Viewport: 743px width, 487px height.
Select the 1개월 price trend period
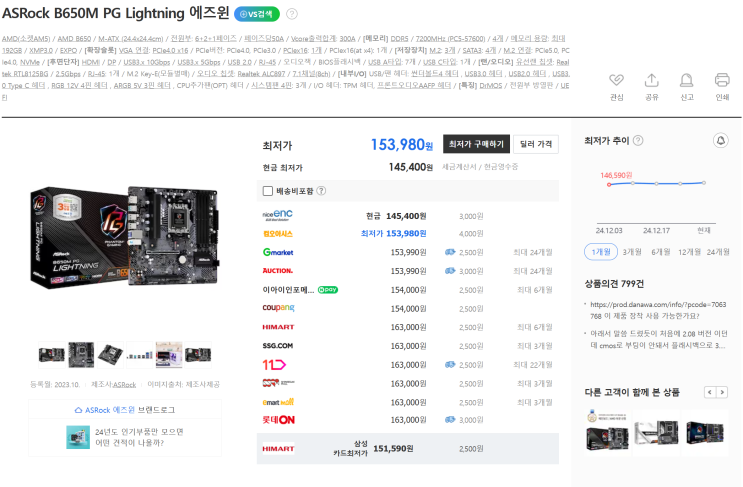coord(601,252)
